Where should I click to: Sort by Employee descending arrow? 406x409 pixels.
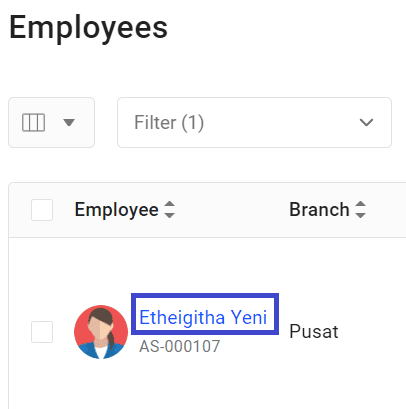point(170,215)
